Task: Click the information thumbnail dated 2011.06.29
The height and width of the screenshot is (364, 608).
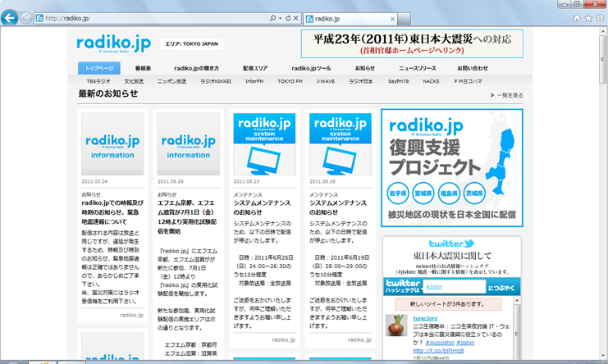Action: (189, 144)
